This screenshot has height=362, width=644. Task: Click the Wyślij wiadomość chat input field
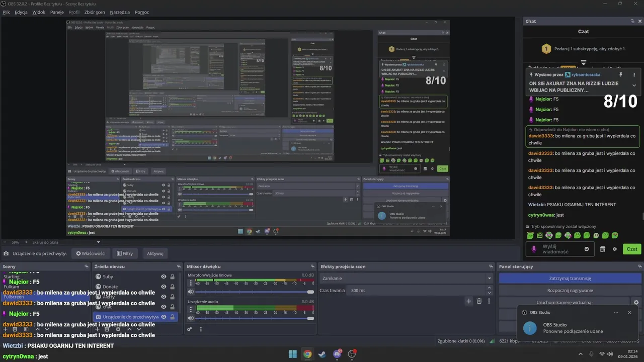point(560,249)
